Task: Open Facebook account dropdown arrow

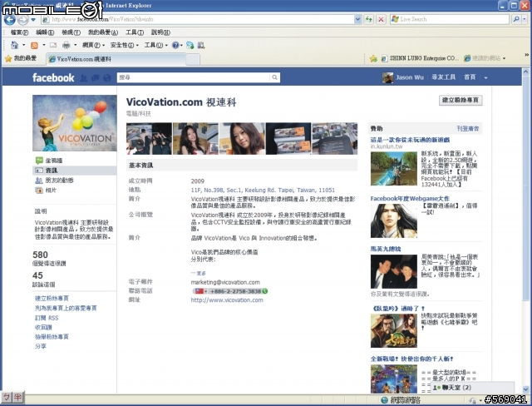Action: 485,77
